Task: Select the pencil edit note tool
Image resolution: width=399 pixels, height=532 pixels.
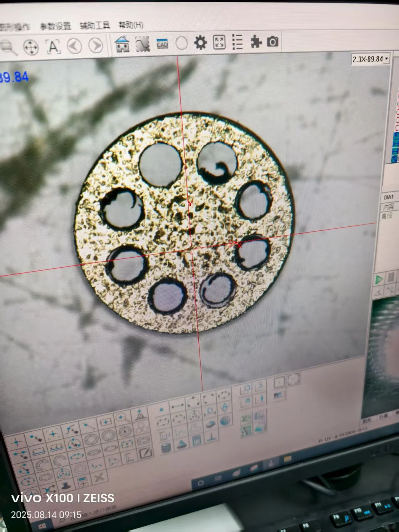Action: click(145, 453)
